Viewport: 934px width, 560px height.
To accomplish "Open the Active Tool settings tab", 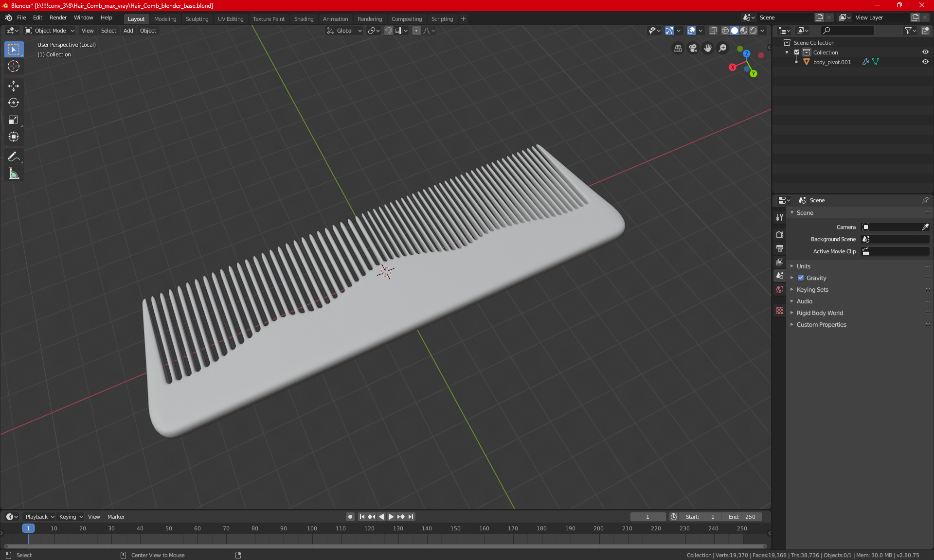I will coord(780,217).
